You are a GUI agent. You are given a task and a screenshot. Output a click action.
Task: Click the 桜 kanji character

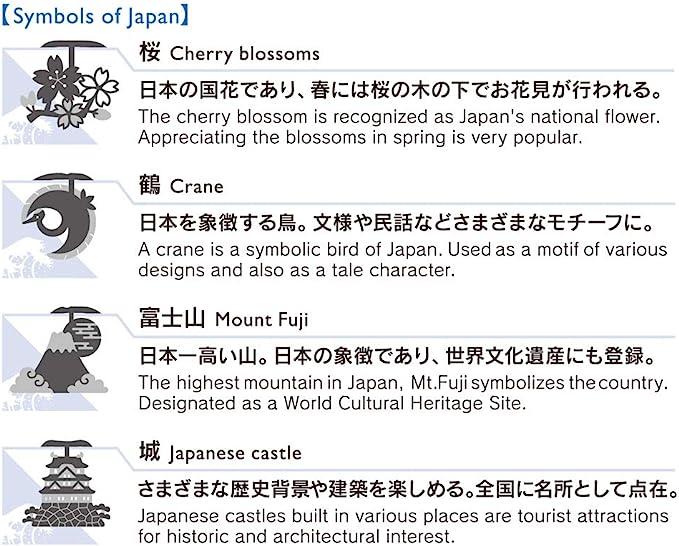[150, 53]
